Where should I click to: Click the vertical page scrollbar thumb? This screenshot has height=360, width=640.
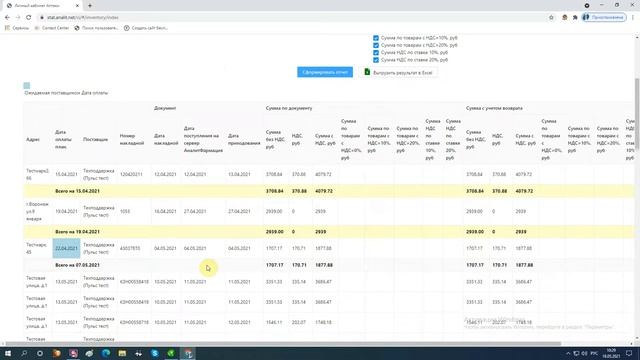pyautogui.click(x=637, y=114)
